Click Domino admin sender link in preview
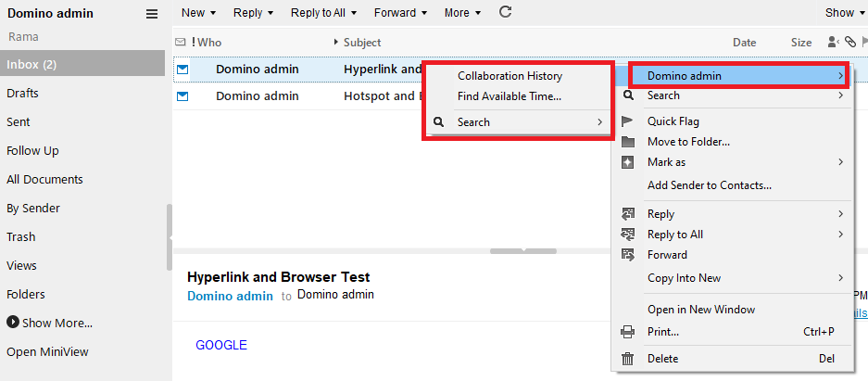868x381 pixels. 230,297
